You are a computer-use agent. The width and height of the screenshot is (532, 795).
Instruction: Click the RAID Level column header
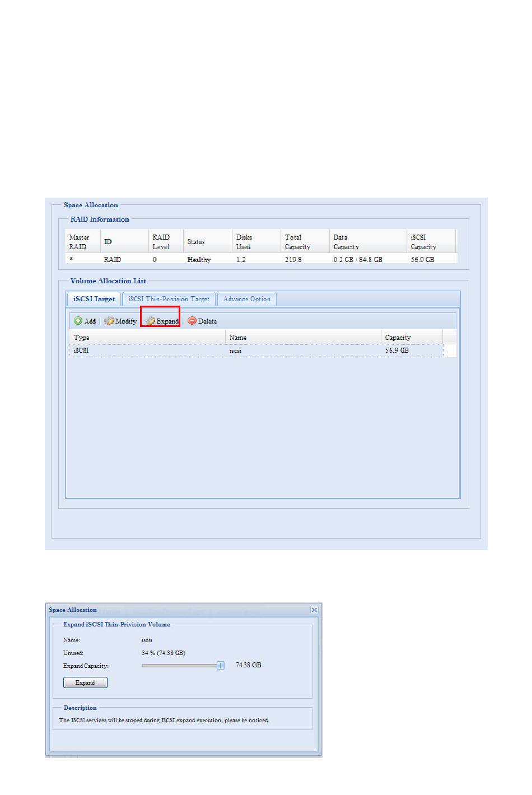pyautogui.click(x=166, y=242)
